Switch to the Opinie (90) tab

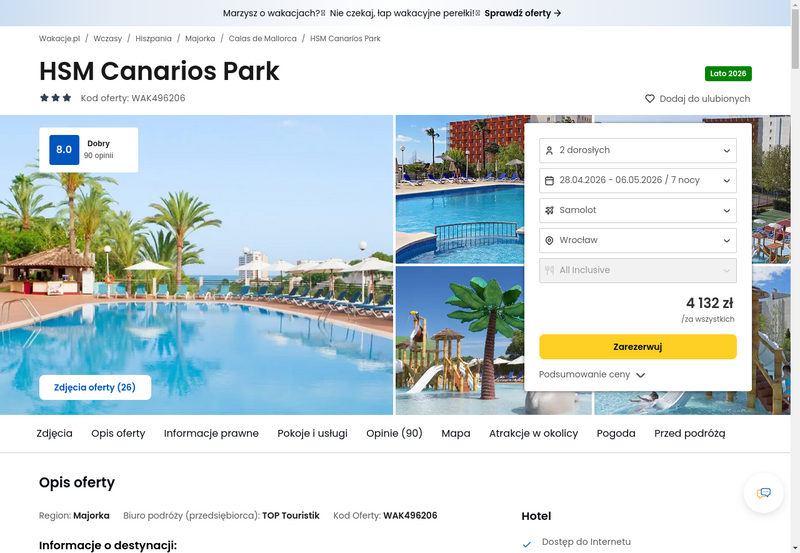coord(394,433)
